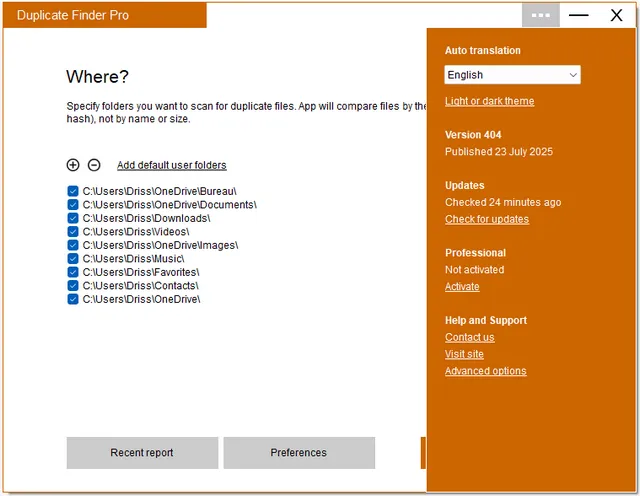Click the Where? heading

coord(98,76)
